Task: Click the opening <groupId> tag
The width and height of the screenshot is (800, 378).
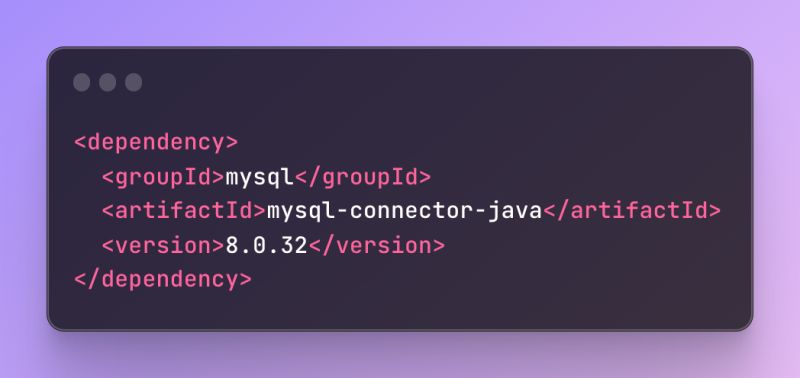Action: pyautogui.click(x=163, y=177)
